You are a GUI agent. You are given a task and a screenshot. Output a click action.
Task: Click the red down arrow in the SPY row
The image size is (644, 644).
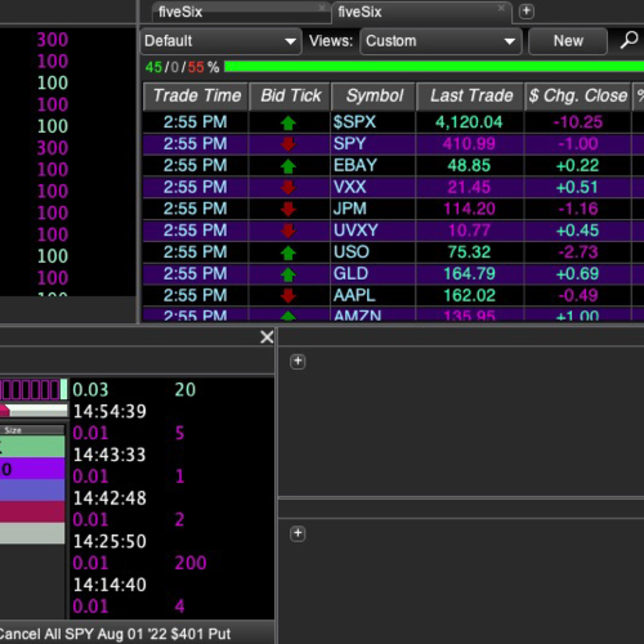pos(288,144)
